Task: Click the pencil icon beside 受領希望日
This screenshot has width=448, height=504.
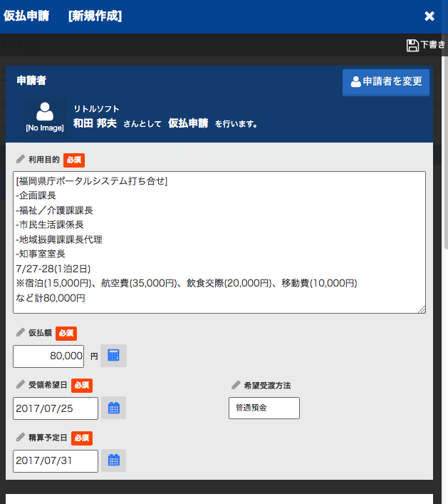Action: (21, 384)
